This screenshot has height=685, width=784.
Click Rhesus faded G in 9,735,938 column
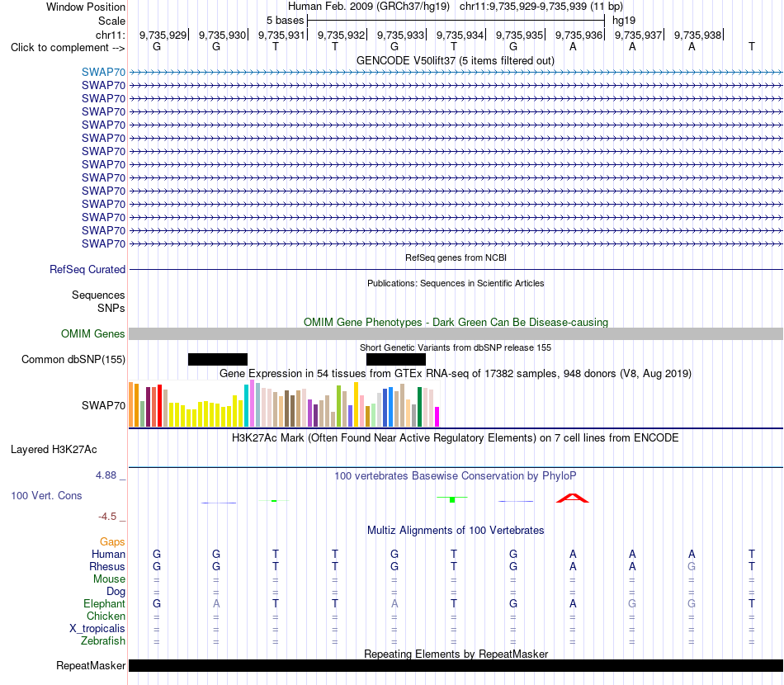(692, 566)
